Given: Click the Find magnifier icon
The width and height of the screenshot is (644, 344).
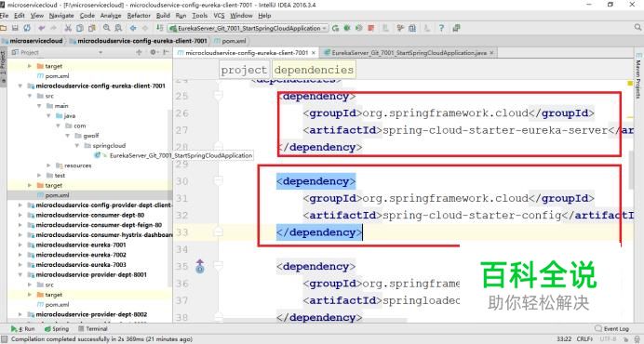Looking at the screenshot, I should pyautogui.click(x=107, y=28).
